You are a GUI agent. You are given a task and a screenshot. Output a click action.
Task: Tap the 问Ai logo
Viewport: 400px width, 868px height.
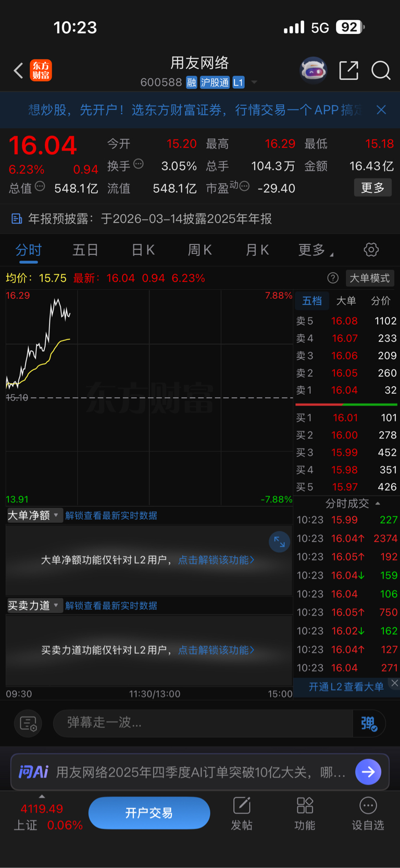[34, 772]
